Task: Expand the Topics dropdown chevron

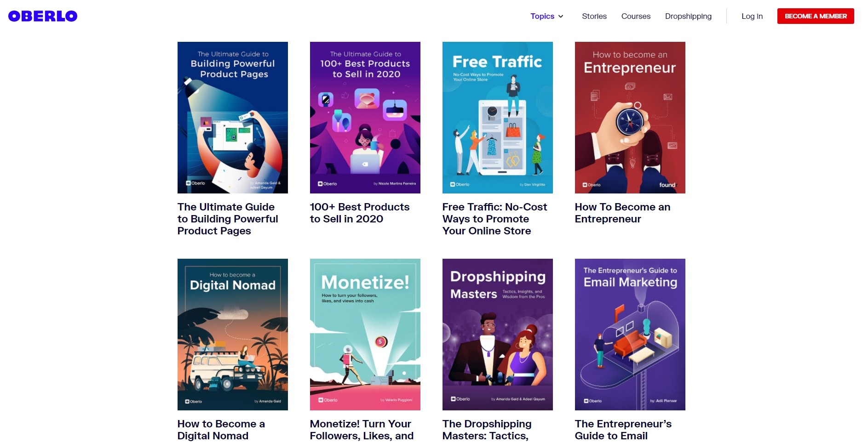Action: coord(561,17)
